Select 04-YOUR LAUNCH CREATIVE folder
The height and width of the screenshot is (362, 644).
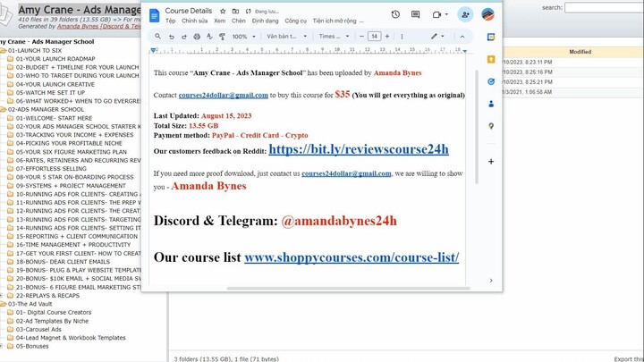coord(55,84)
